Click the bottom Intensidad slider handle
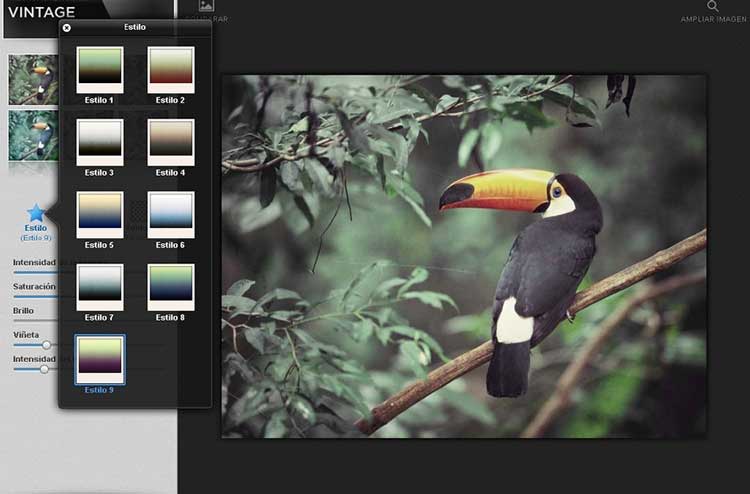Screen dimensions: 750x494 click(44, 369)
